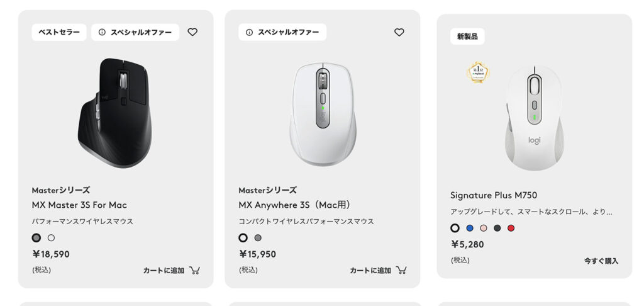Click the ベストセラー badge

coord(59,32)
